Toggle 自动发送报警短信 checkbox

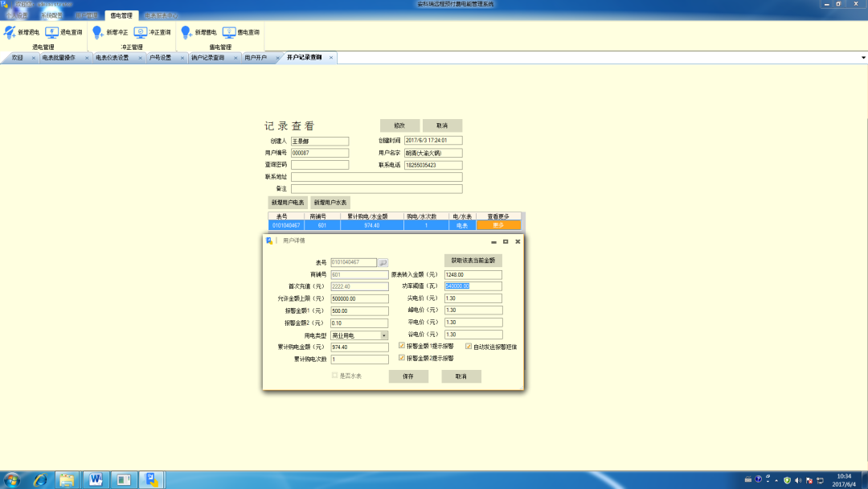pos(469,346)
